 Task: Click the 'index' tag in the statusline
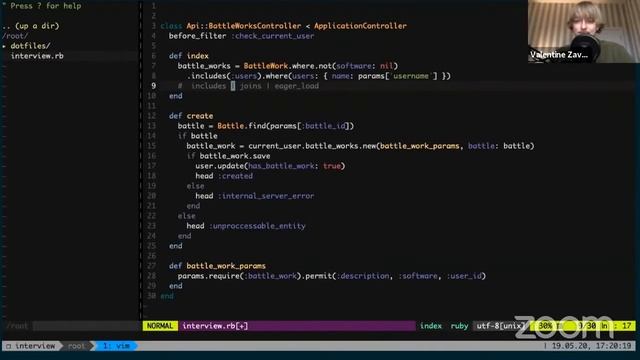click(x=431, y=326)
